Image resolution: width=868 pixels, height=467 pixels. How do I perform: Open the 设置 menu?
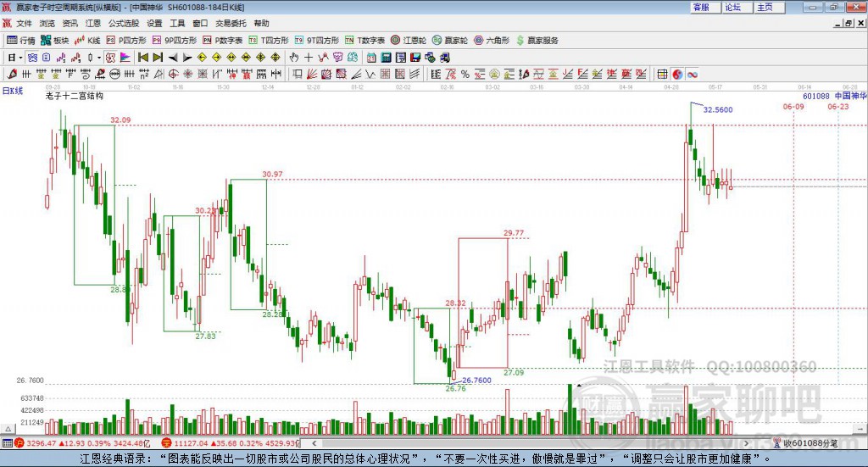pyautogui.click(x=154, y=23)
